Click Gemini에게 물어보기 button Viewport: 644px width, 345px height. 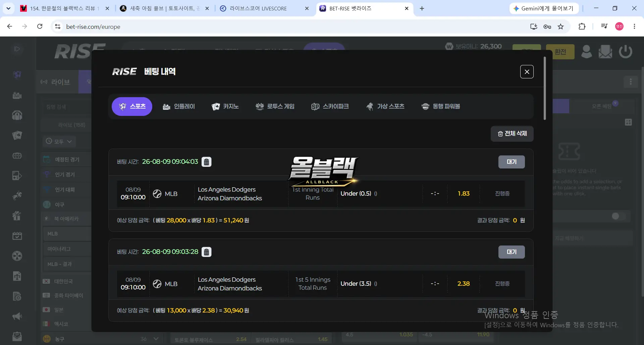pyautogui.click(x=544, y=8)
